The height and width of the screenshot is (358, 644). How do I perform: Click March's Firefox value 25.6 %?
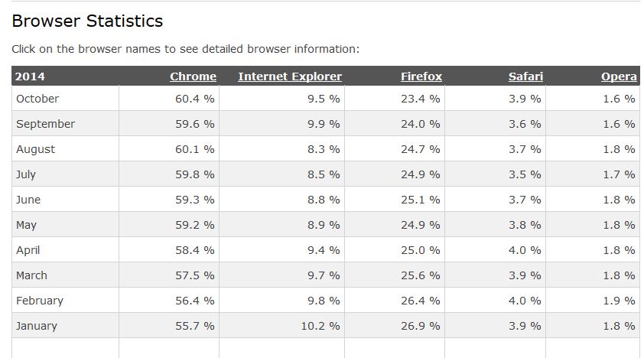(421, 275)
